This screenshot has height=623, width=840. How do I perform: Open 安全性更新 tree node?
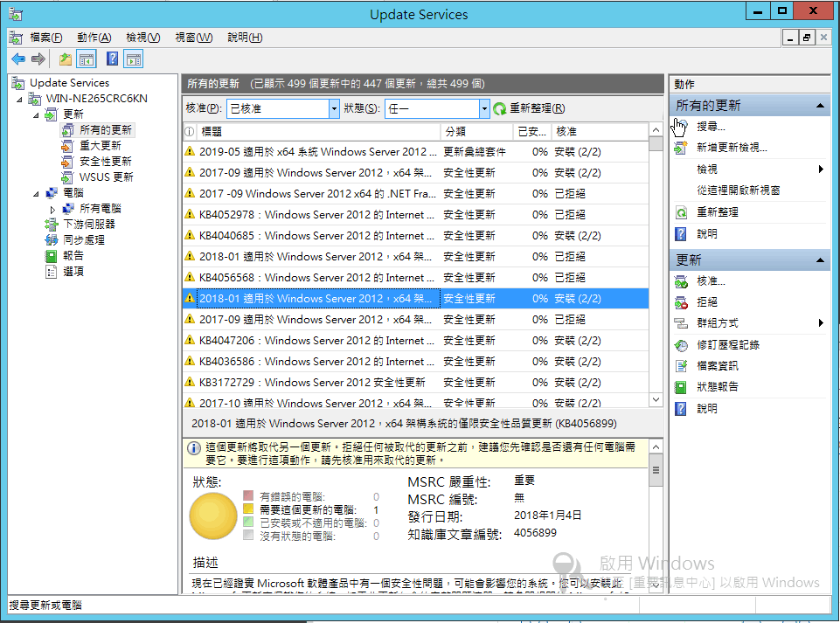(x=106, y=162)
